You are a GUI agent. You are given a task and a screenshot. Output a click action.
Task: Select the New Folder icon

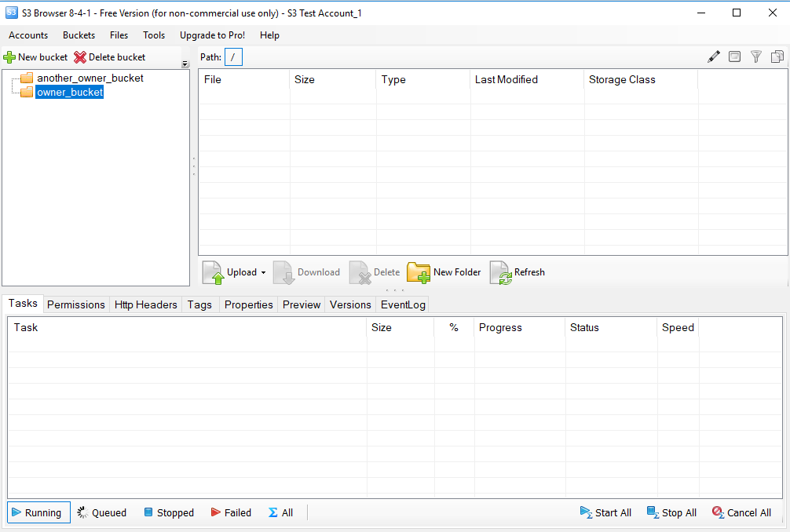[x=419, y=272]
